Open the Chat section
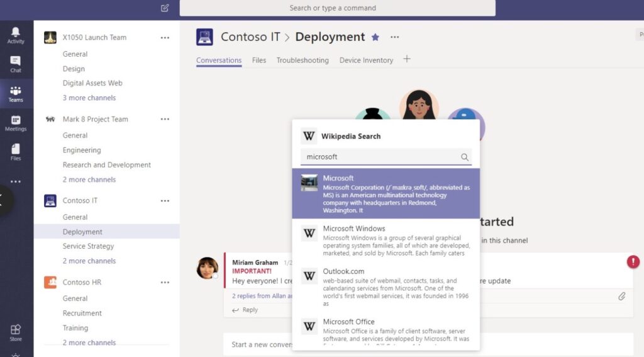644x357 pixels. [16, 65]
